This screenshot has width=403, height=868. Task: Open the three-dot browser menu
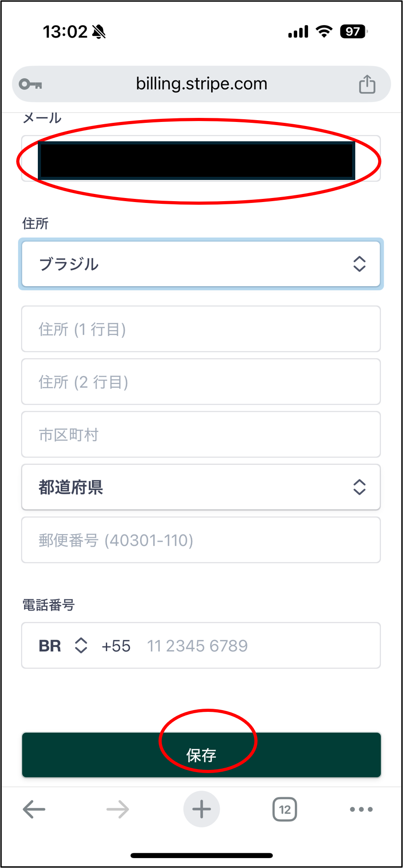(361, 809)
